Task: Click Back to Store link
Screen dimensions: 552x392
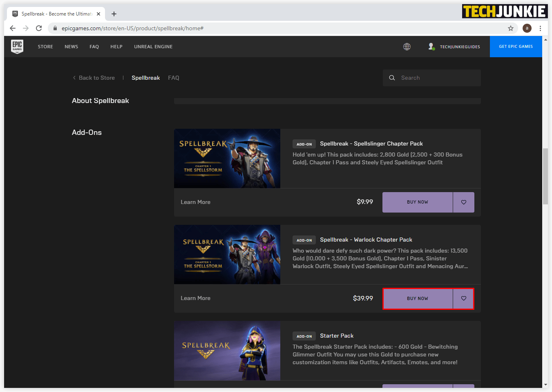Action: (96, 78)
